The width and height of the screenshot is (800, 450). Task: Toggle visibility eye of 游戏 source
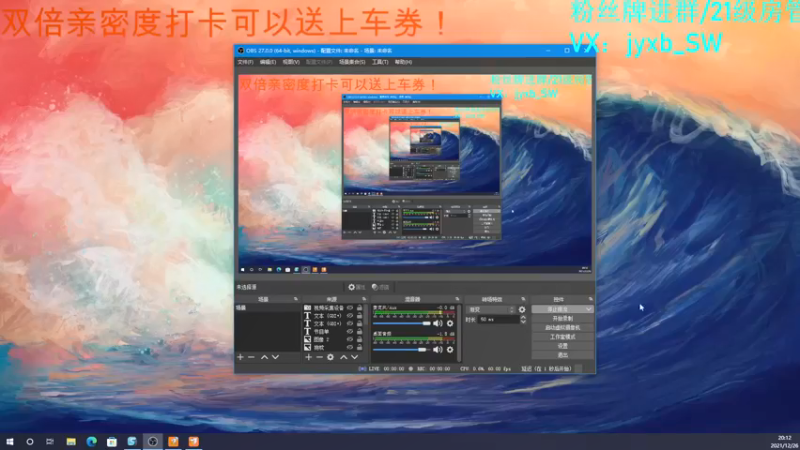[x=350, y=347]
